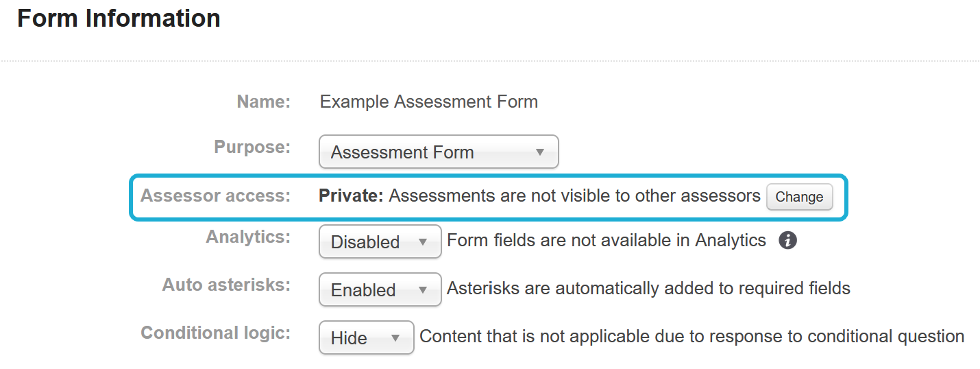The height and width of the screenshot is (369, 980).
Task: Open the Auto asterisks Enabled dropdown
Action: tap(380, 289)
